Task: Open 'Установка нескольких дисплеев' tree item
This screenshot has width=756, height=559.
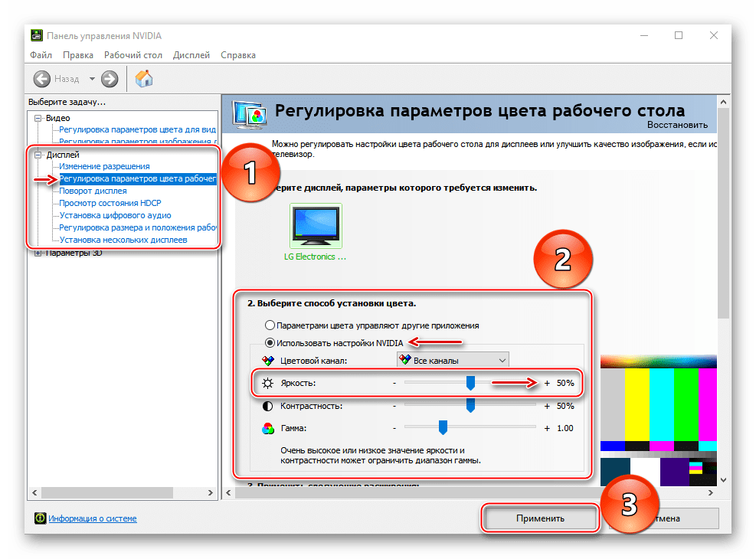Action: (x=123, y=240)
